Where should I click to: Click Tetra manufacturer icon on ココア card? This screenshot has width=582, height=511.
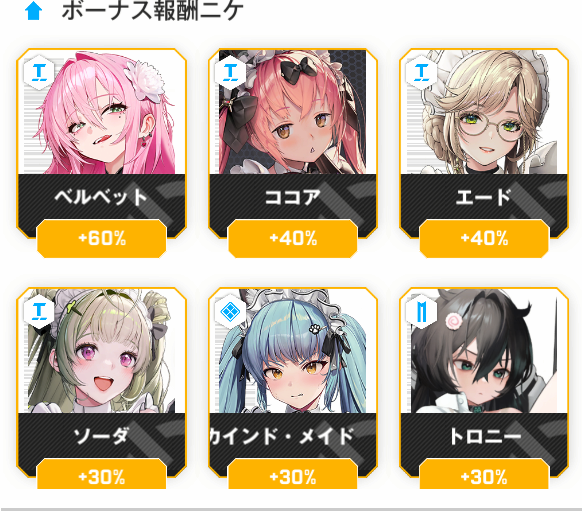230,72
